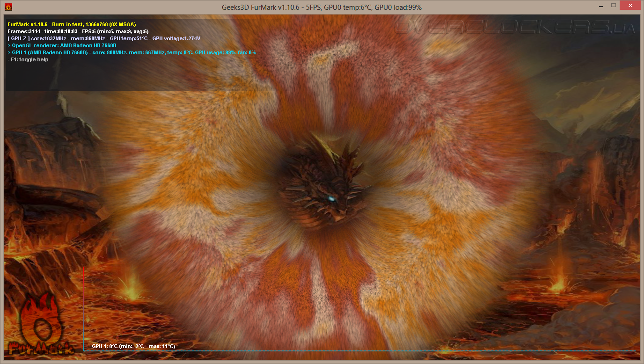Image resolution: width=644 pixels, height=364 pixels.
Task: Select the 'Frames:3144' statistics line
Action: (x=78, y=31)
